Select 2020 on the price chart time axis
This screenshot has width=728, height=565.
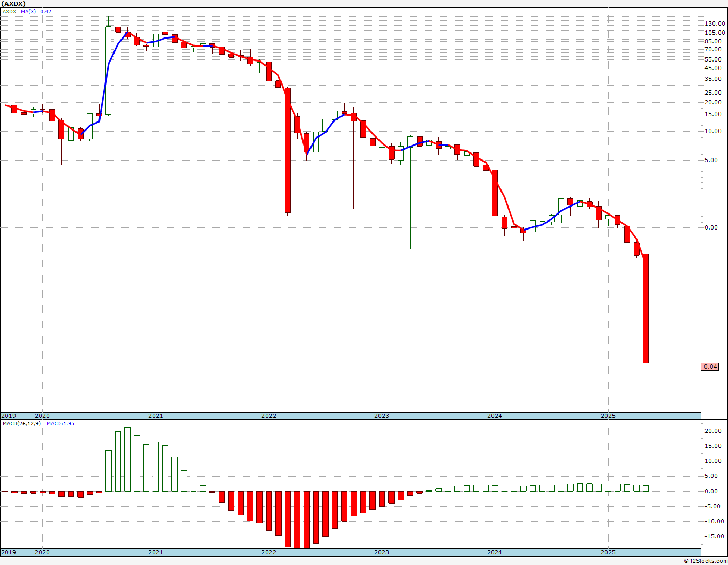(x=42, y=416)
